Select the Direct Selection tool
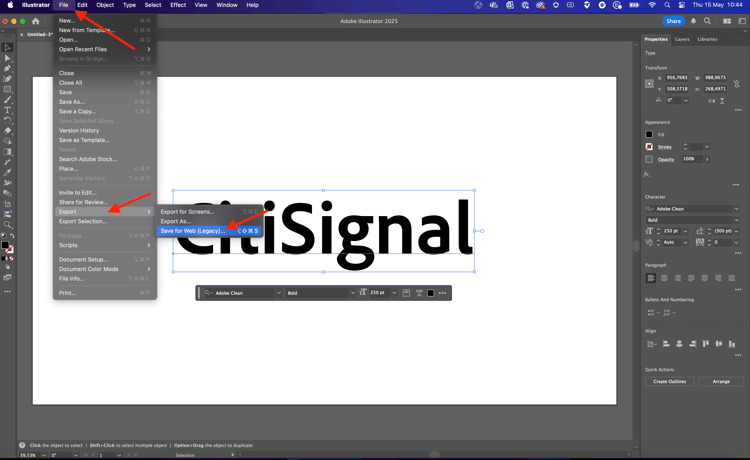This screenshot has height=460, width=750. [7, 58]
